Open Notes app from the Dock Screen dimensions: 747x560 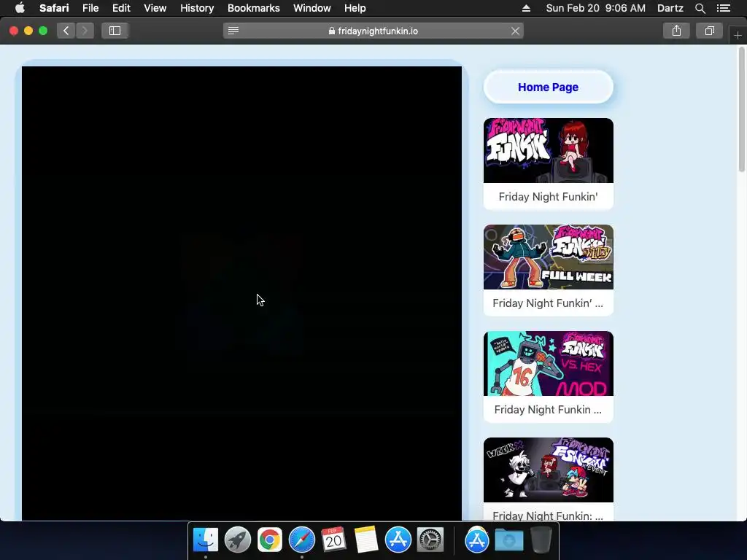pos(366,540)
